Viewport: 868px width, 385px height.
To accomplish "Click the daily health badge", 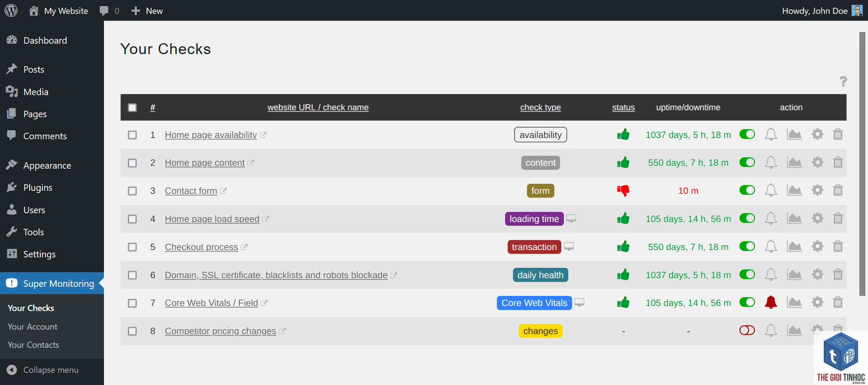I will click(x=541, y=275).
